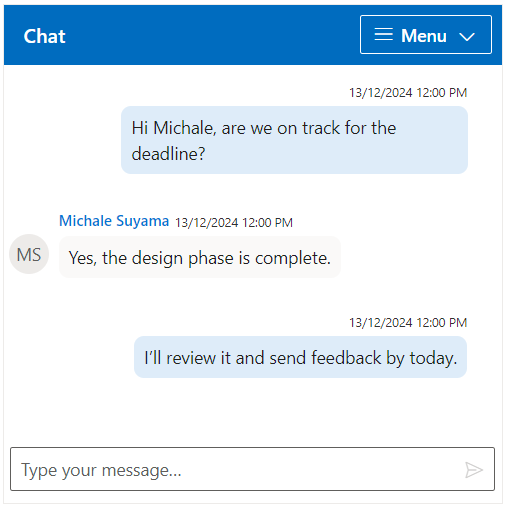Click the Chat header title

click(x=44, y=36)
